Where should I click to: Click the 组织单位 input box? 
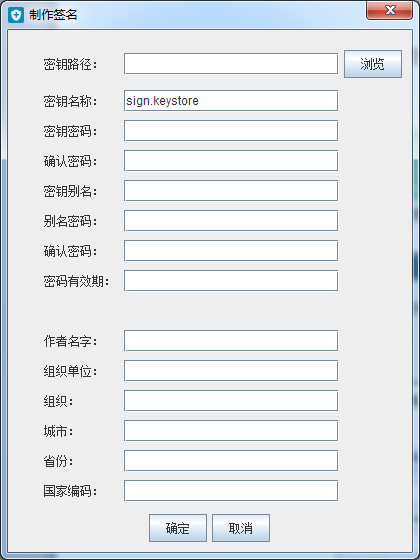point(231,371)
